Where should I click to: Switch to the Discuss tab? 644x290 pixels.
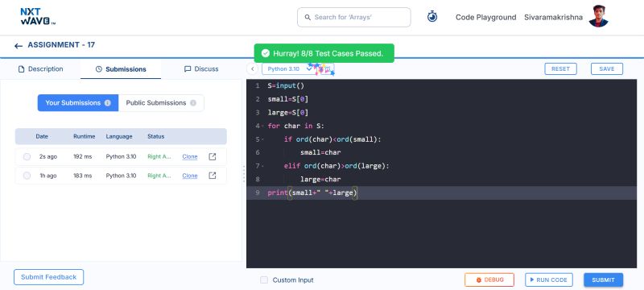point(201,69)
